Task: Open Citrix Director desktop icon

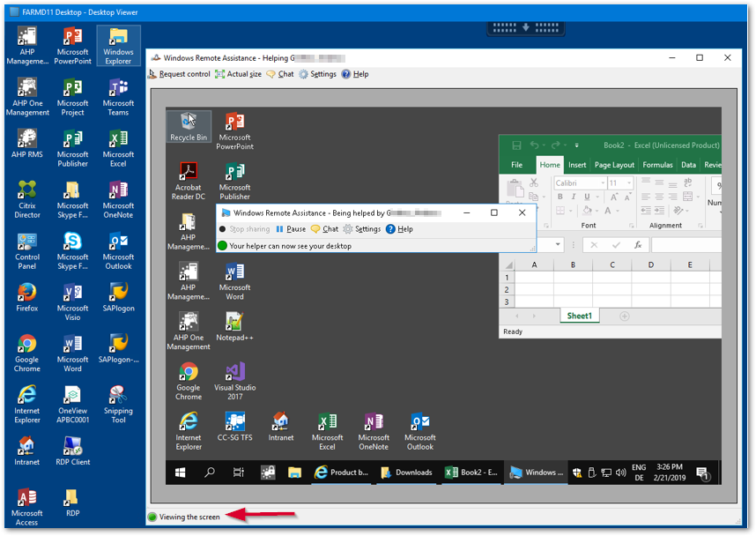Action: pyautogui.click(x=27, y=200)
